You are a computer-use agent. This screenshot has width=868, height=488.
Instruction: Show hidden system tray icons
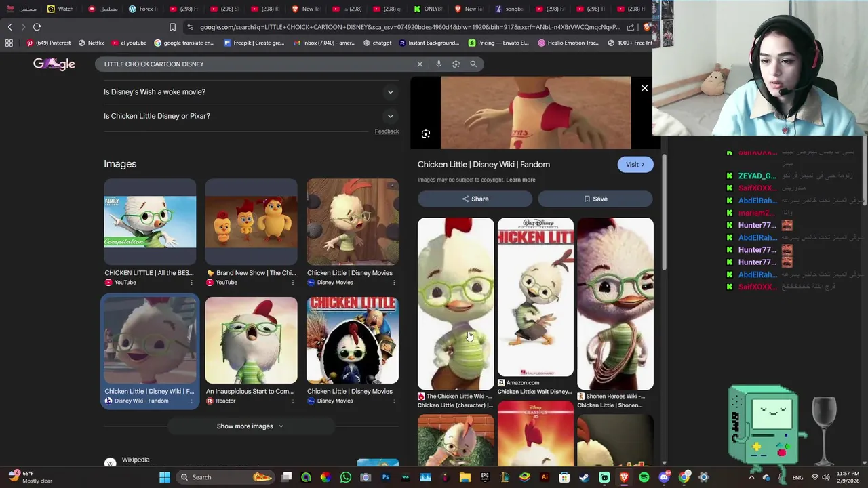[x=751, y=477]
